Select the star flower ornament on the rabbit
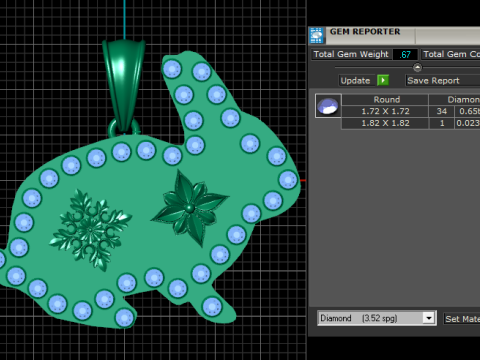This screenshot has width=480, height=360. (190, 208)
